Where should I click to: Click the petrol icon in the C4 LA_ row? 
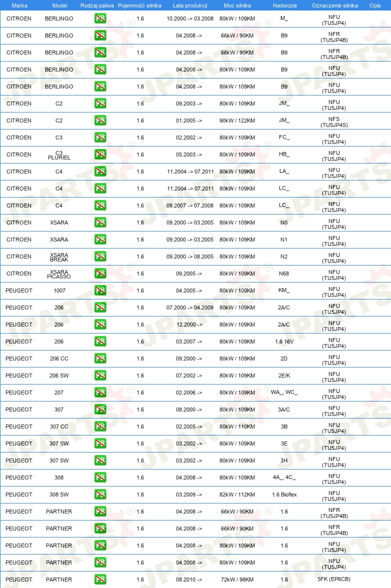[100, 171]
